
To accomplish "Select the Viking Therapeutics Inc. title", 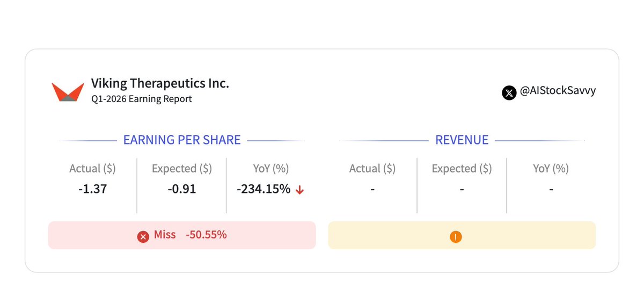I will (160, 84).
